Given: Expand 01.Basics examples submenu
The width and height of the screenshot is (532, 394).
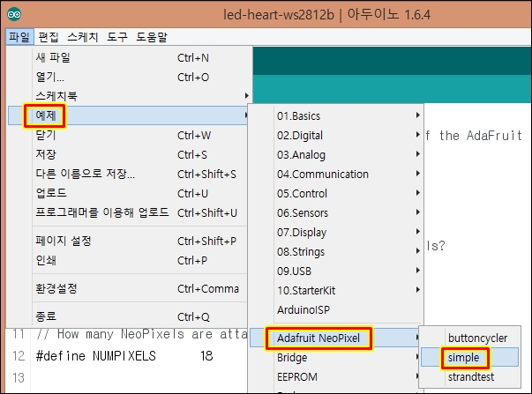Looking at the screenshot, I should (x=336, y=116).
